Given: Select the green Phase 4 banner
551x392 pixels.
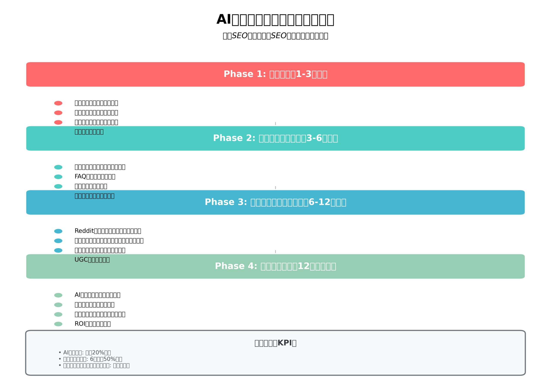Looking at the screenshot, I should click(x=275, y=266).
